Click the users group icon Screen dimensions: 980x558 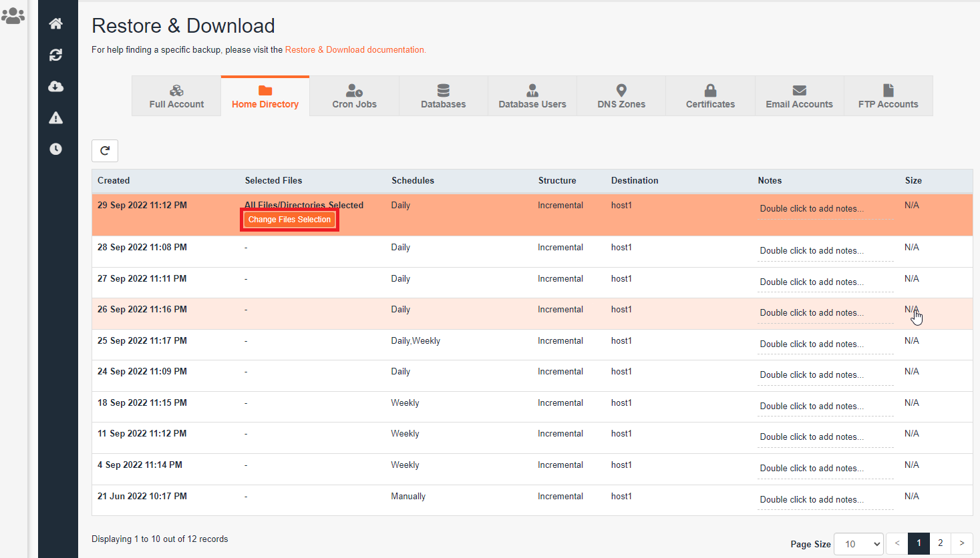(x=13, y=16)
